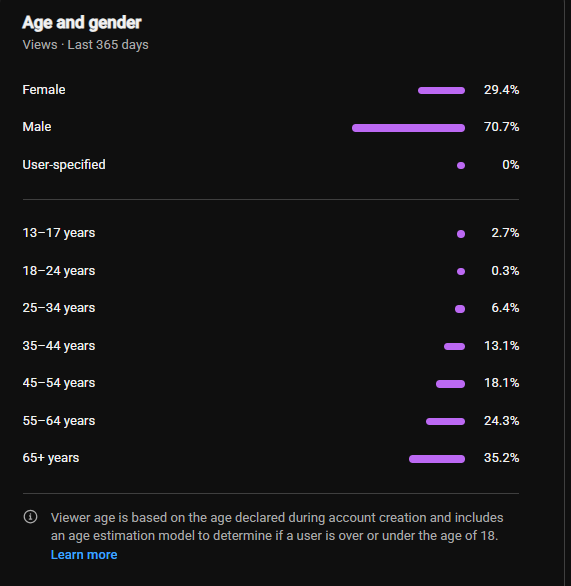Screen dimensions: 571x586
Task: Click the 13–17 years bar dot
Action: tap(461, 234)
